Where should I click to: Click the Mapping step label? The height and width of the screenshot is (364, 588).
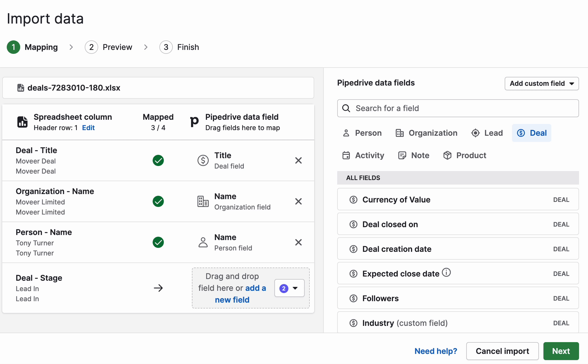click(x=41, y=47)
